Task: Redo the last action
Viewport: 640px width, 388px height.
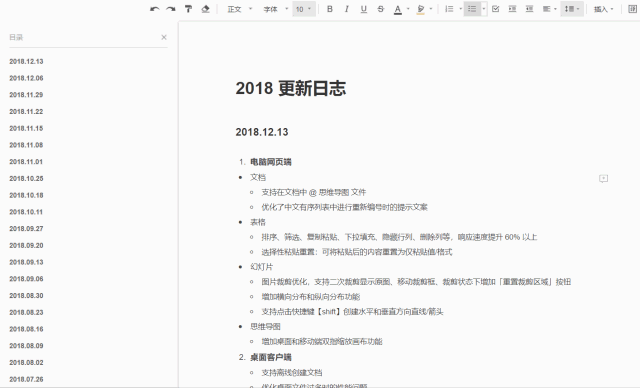Action: coord(171,9)
